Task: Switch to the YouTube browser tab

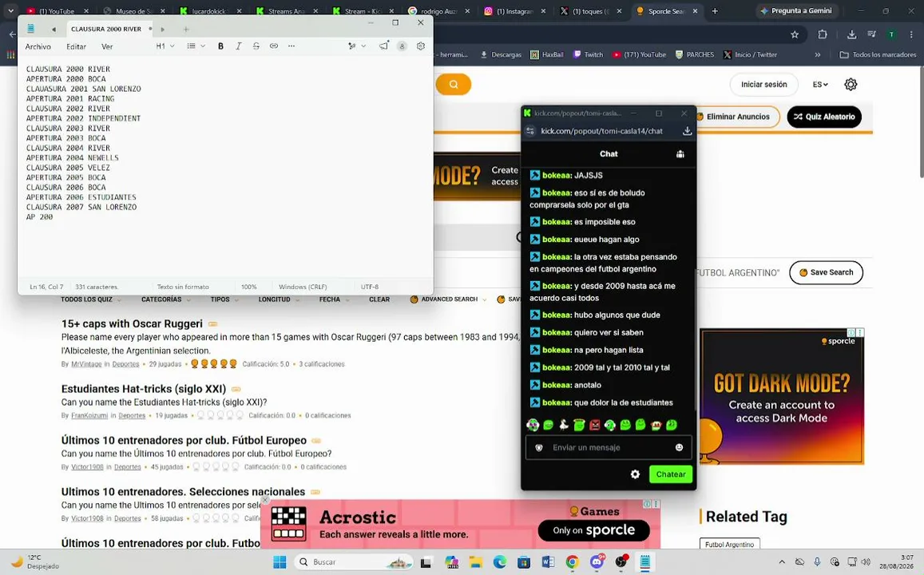Action: [57, 10]
